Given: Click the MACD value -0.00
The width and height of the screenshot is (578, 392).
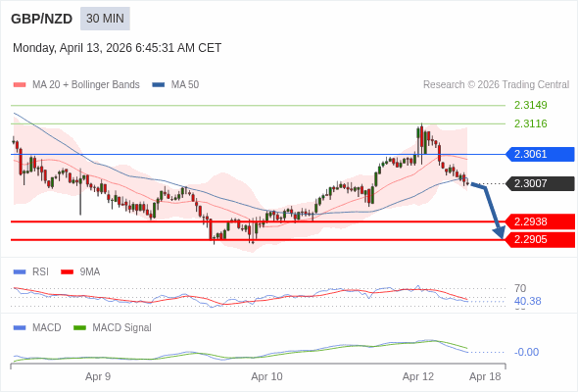Looking at the screenshot, I should tap(526, 352).
